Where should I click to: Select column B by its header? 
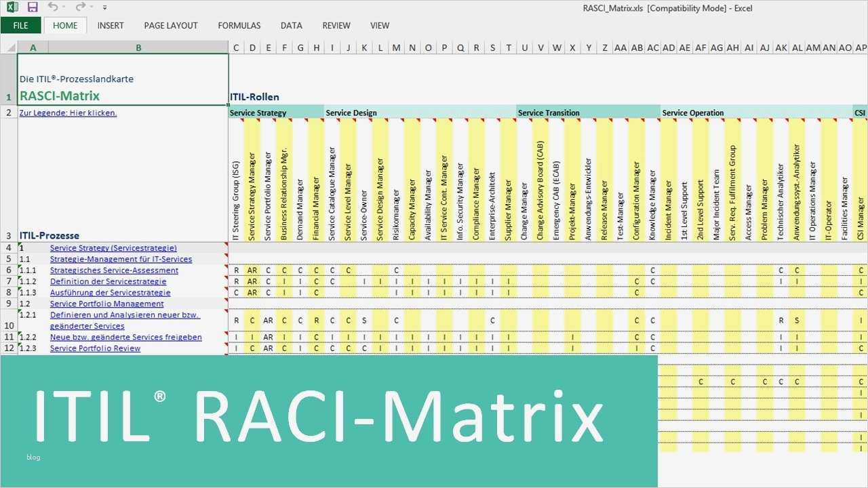tap(138, 47)
